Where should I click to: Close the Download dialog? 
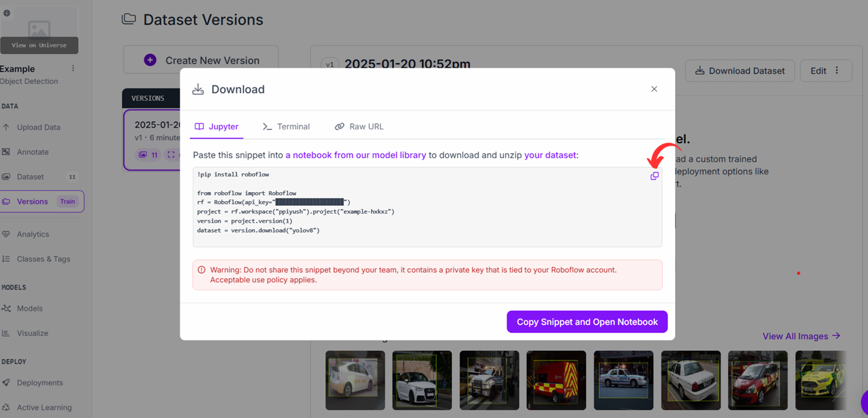[x=654, y=89]
